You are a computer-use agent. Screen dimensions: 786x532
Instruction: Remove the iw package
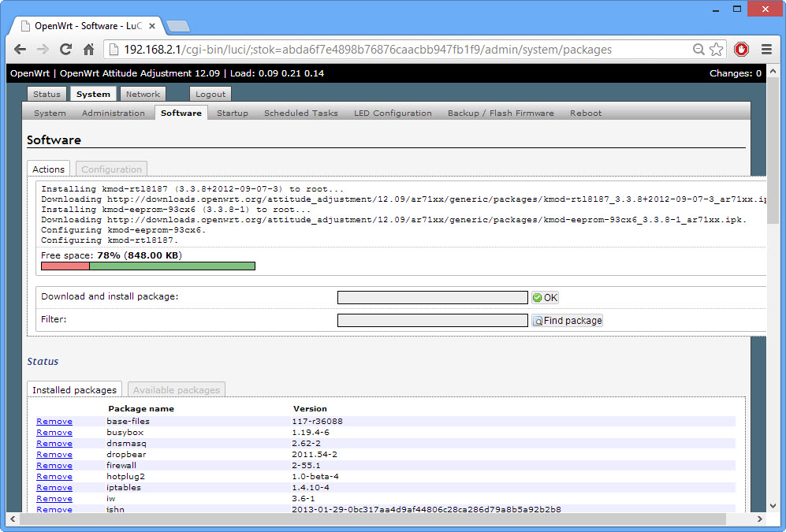[54, 498]
